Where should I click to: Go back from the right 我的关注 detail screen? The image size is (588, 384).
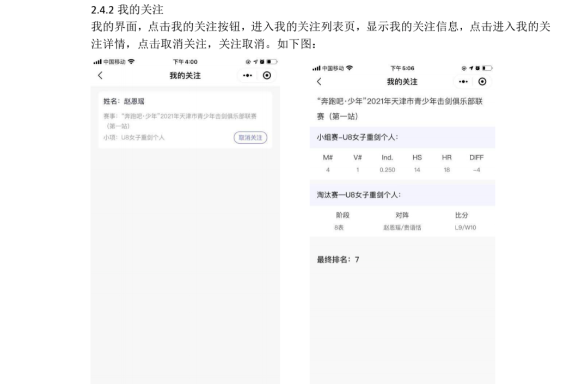pyautogui.click(x=319, y=81)
